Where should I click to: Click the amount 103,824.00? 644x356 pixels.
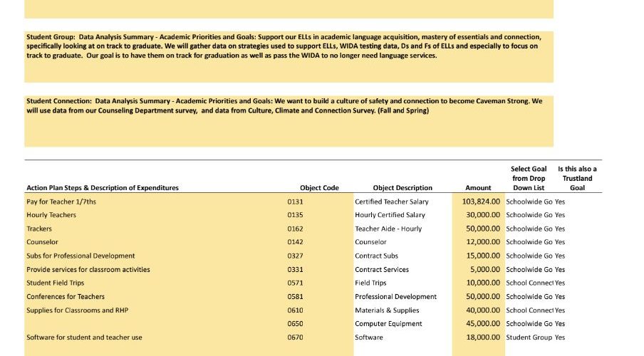(481, 201)
